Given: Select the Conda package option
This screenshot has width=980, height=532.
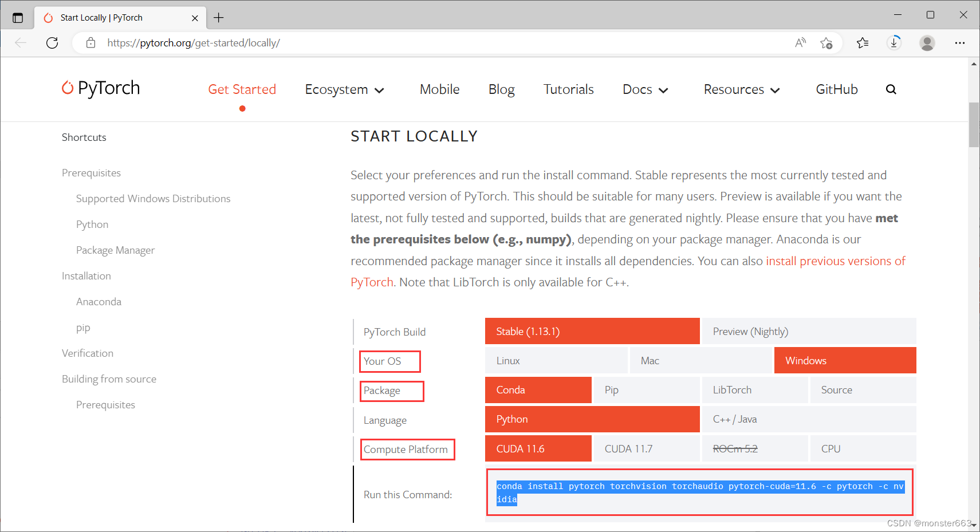Looking at the screenshot, I should (538, 389).
